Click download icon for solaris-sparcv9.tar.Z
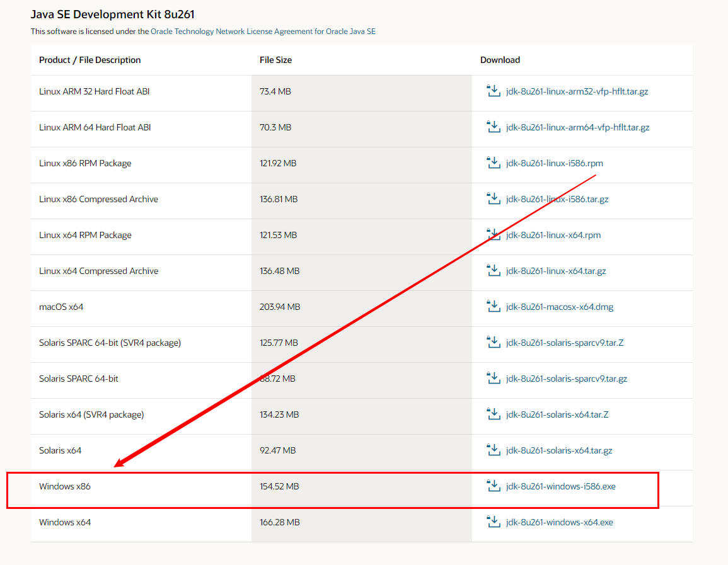Viewport: 728px width, 565px height. click(493, 343)
